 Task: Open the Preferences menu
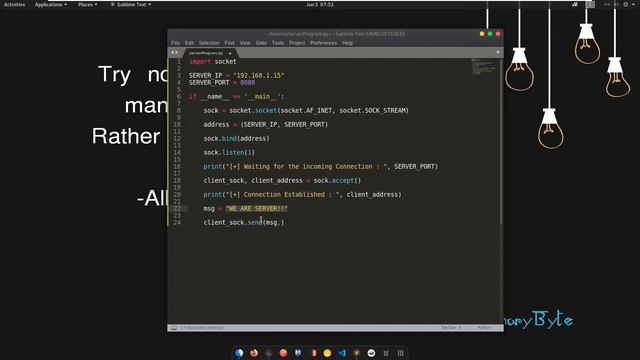(324, 43)
